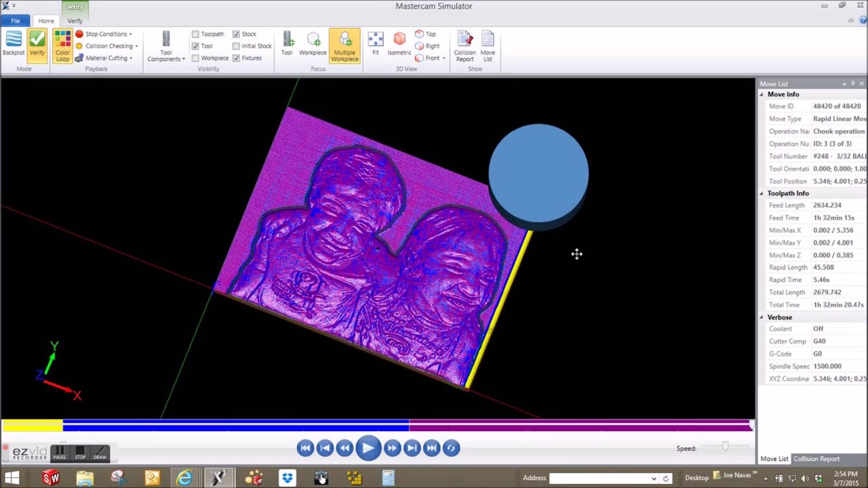This screenshot has height=488, width=868.
Task: Uncheck the Fixtures visibility checkbox
Action: coord(236,58)
